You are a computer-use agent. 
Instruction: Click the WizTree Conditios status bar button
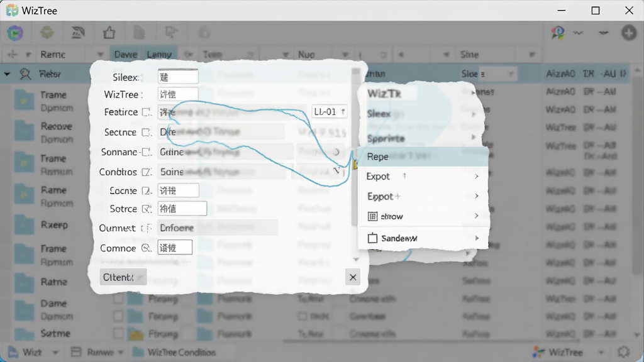pos(175,352)
